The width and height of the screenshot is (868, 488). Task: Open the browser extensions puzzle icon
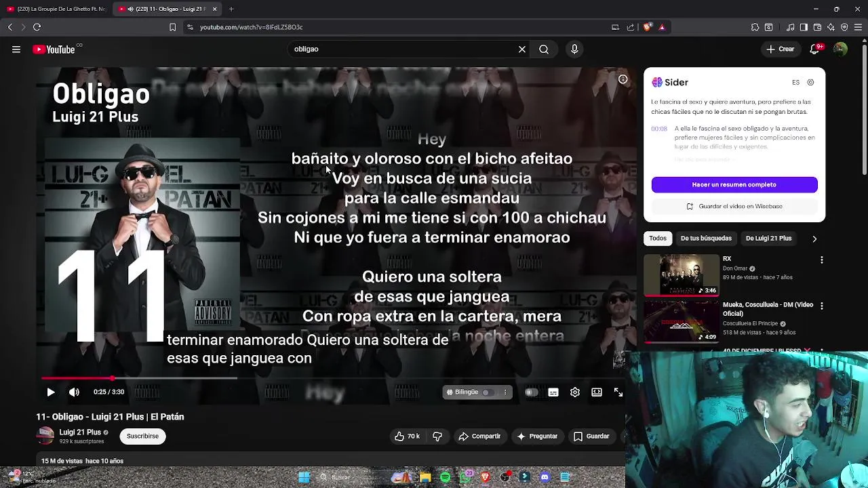(x=755, y=27)
